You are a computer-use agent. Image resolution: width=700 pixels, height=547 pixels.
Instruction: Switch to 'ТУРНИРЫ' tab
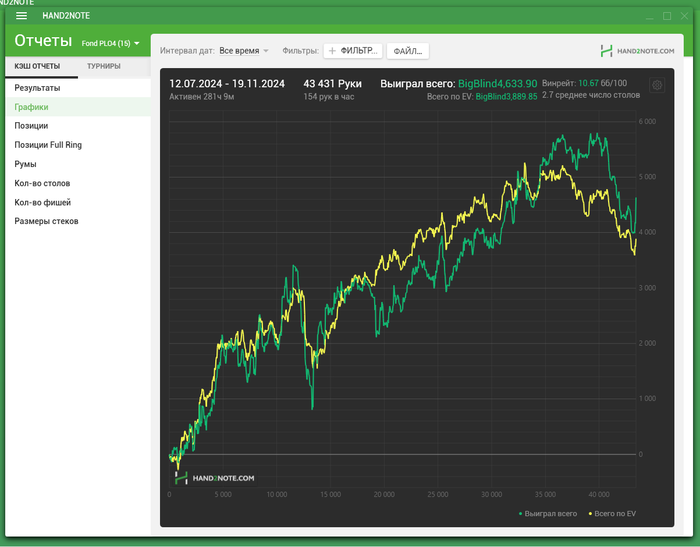[104, 66]
